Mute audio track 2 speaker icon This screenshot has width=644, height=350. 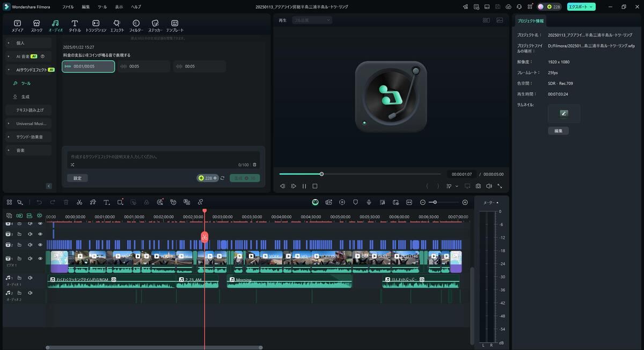(x=30, y=293)
